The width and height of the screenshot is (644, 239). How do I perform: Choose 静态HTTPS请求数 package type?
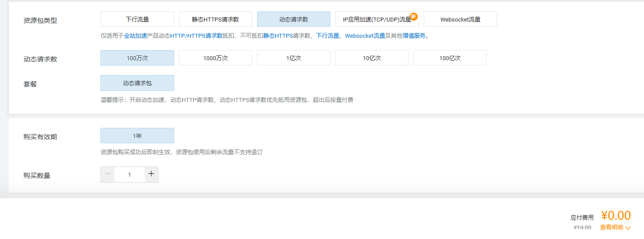pos(215,19)
